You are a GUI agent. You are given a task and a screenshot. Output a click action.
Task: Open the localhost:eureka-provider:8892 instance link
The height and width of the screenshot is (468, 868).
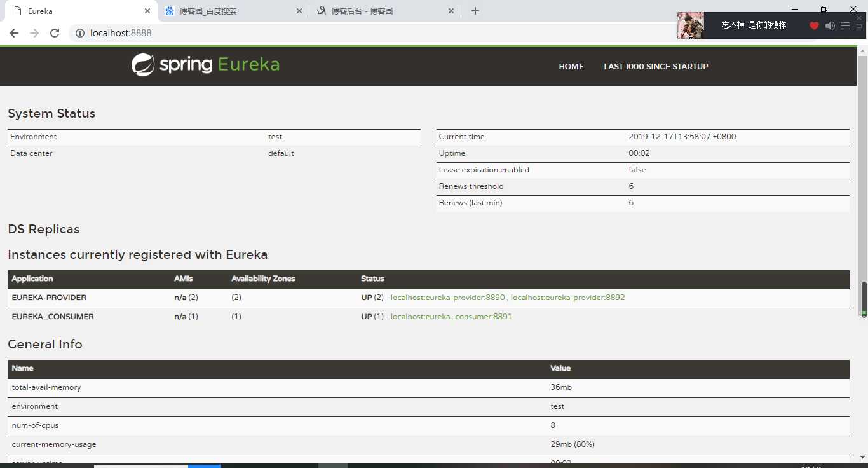coord(567,298)
